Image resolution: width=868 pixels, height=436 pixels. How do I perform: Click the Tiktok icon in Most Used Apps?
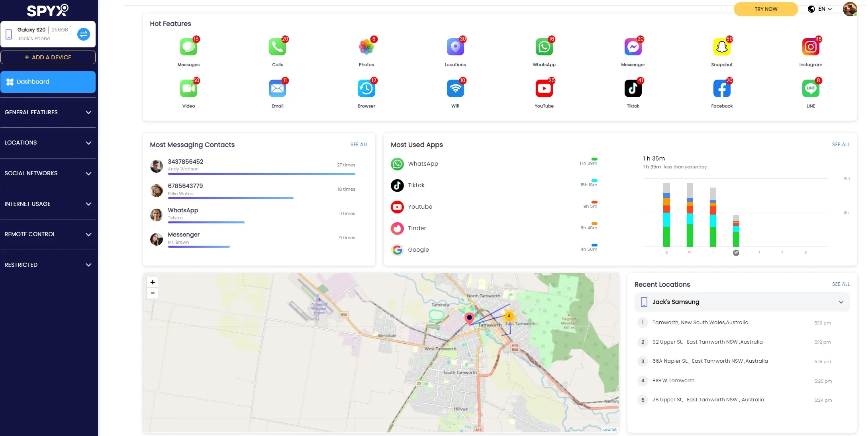(x=397, y=185)
